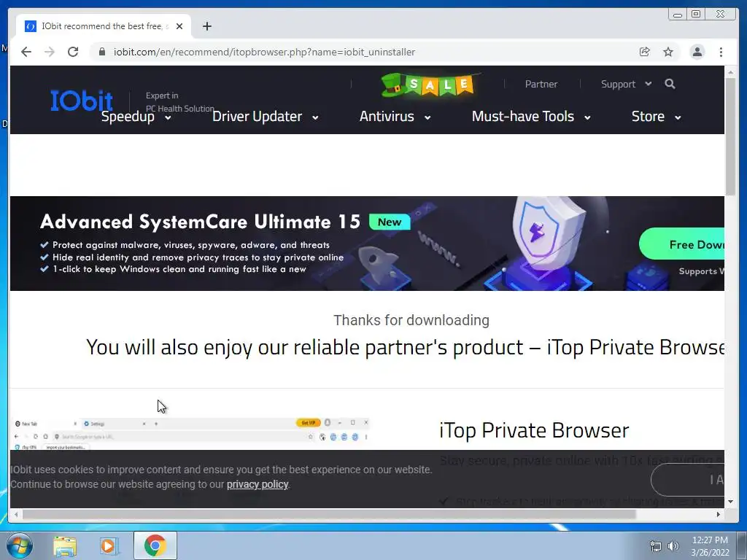Open the network tray icon
The width and height of the screenshot is (747, 560).
pyautogui.click(x=656, y=546)
